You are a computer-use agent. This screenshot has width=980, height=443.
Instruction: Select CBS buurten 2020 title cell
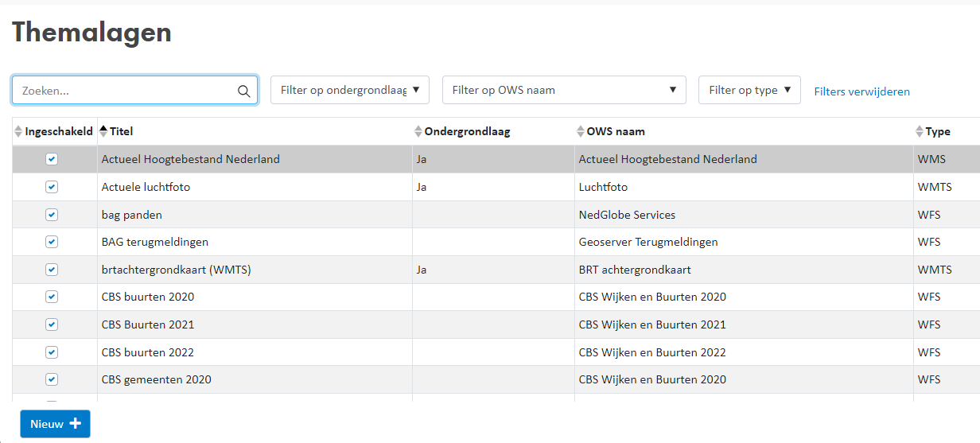click(255, 297)
